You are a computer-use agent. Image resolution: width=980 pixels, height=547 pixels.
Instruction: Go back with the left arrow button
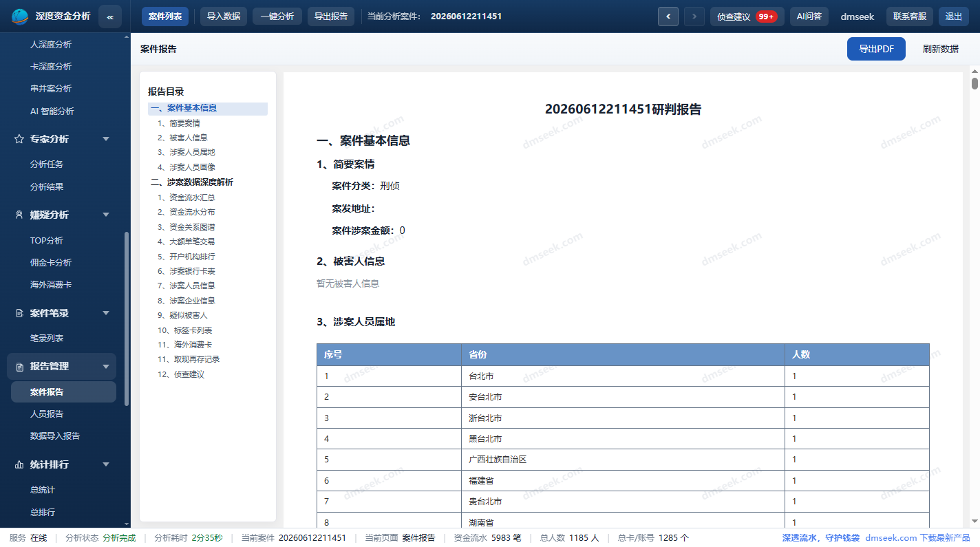pos(668,17)
